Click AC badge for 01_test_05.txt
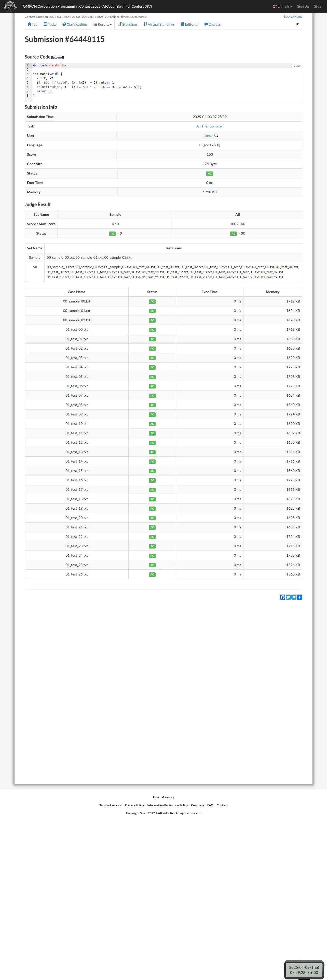 [x=152, y=377]
